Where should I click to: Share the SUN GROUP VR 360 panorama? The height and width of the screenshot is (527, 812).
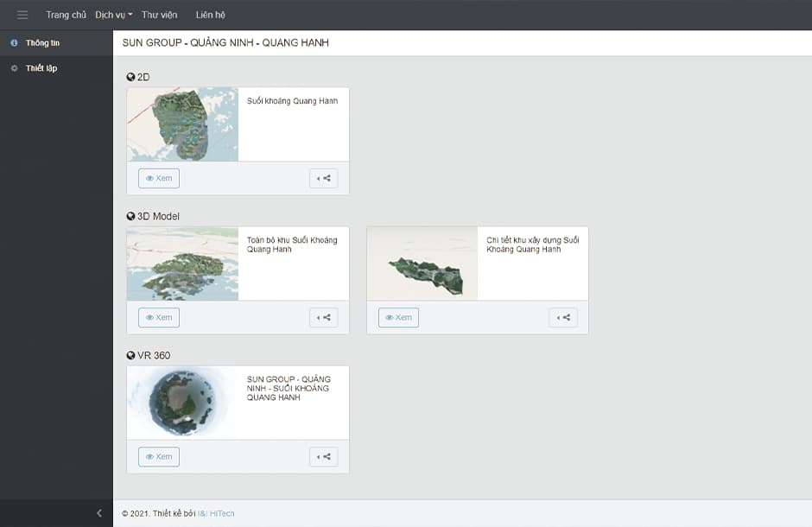click(324, 457)
